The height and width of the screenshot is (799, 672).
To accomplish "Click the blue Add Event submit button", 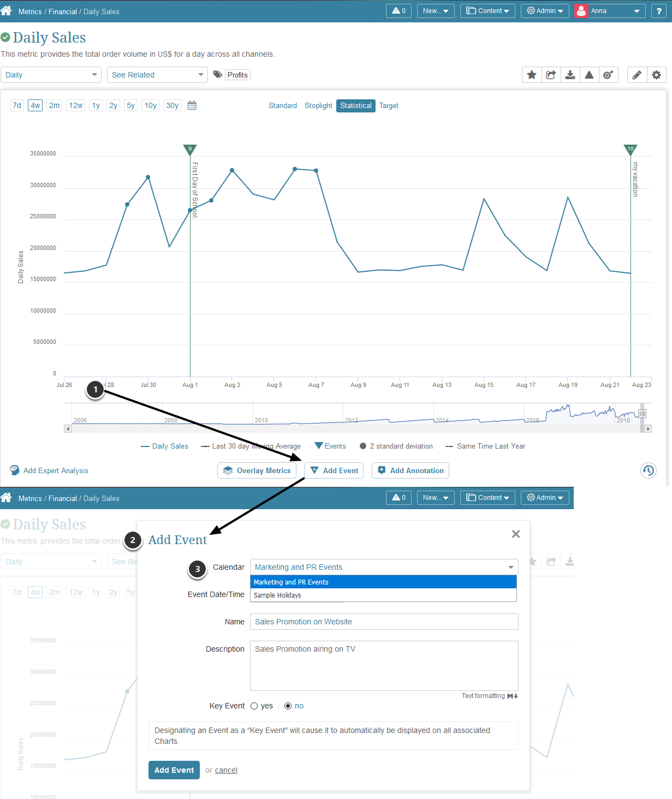I will [174, 770].
